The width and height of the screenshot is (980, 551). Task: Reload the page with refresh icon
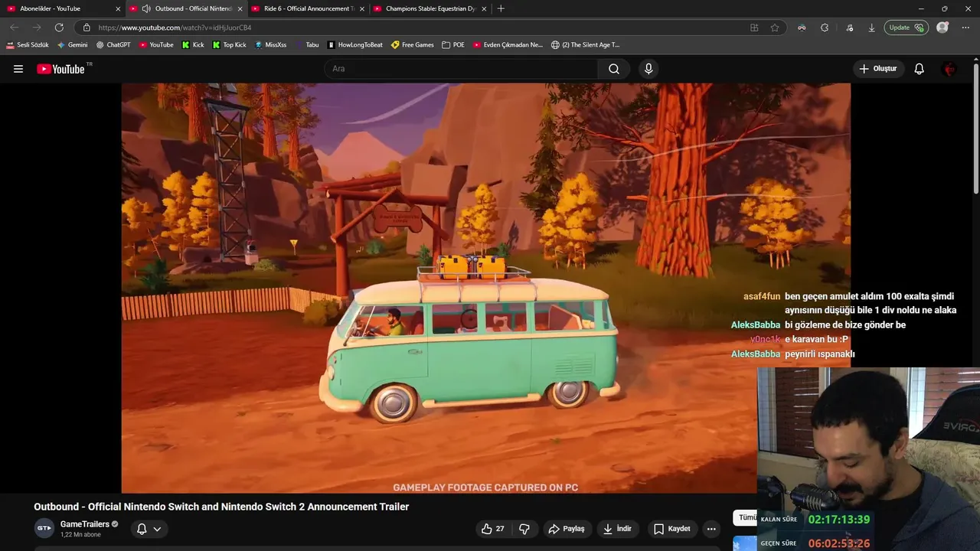pyautogui.click(x=59, y=28)
